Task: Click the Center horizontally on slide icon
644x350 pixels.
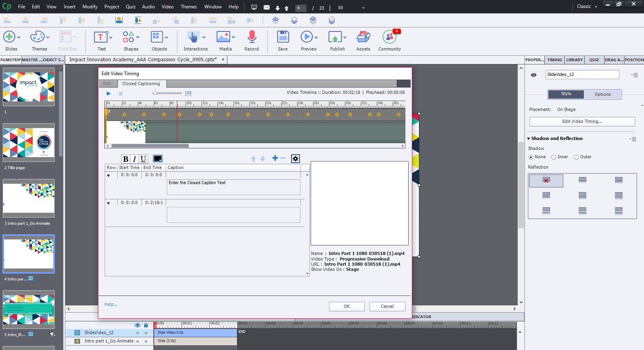Action: (119, 20)
